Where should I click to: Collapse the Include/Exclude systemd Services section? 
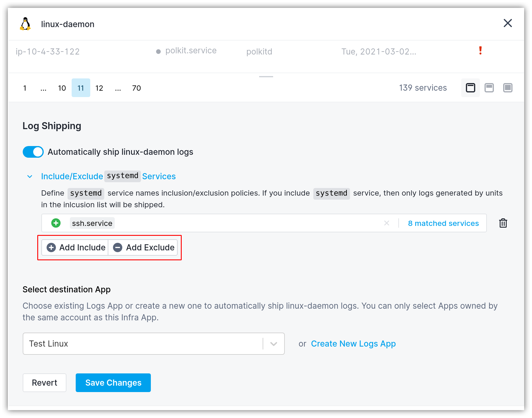pos(30,176)
